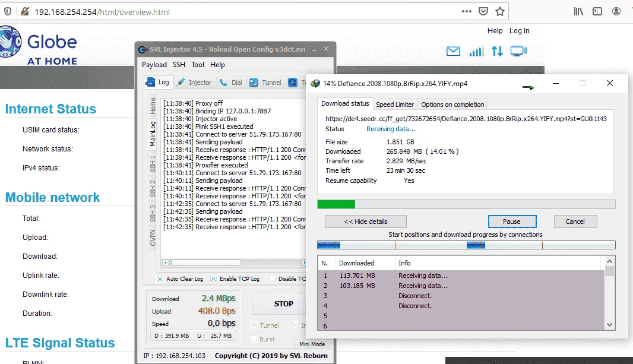633x364 pixels.
Task: Click the download dialog title bar icon
Action: coord(315,84)
